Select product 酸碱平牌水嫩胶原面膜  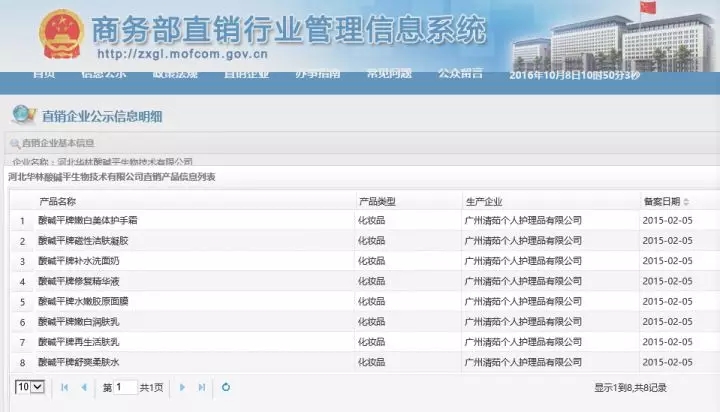(x=83, y=301)
